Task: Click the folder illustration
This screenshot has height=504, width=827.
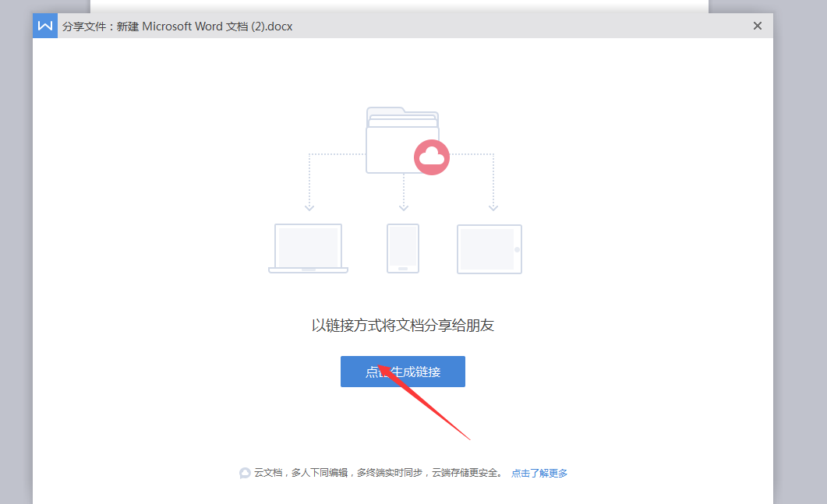Action: pyautogui.click(x=394, y=140)
